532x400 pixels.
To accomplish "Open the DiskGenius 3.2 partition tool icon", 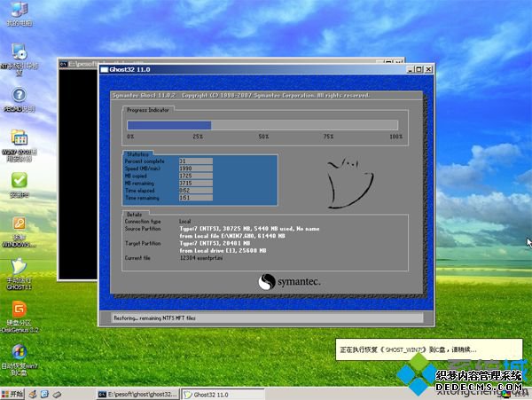I will point(19,309).
